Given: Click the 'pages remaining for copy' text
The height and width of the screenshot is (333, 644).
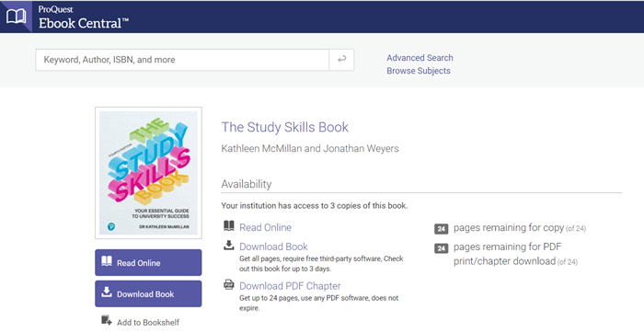Looking at the screenshot, I should [x=509, y=228].
